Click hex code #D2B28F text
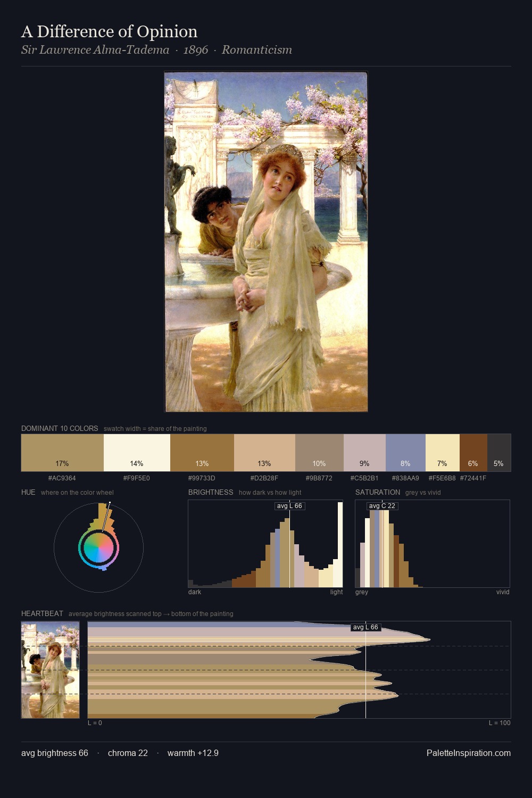The height and width of the screenshot is (798, 532). tap(264, 478)
